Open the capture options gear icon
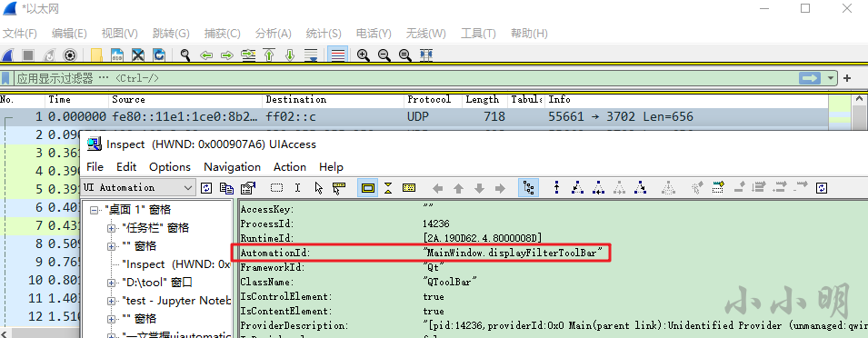This screenshot has width=868, height=338. [x=69, y=55]
